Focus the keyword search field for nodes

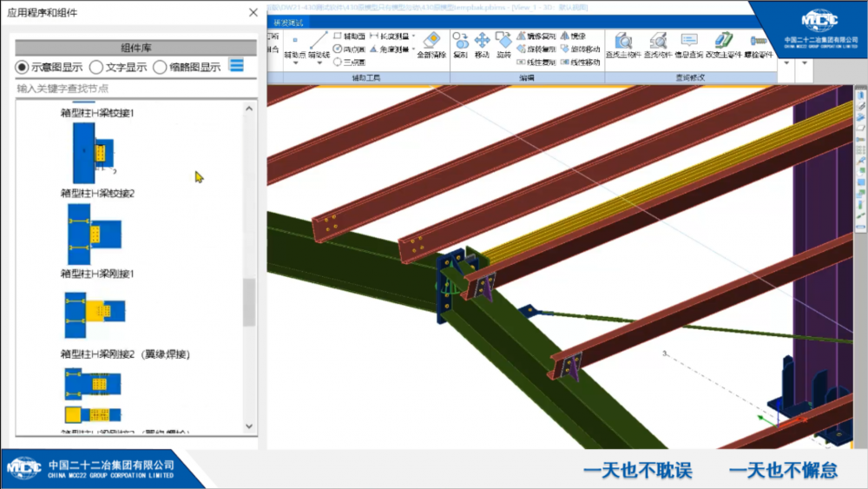[x=135, y=89]
